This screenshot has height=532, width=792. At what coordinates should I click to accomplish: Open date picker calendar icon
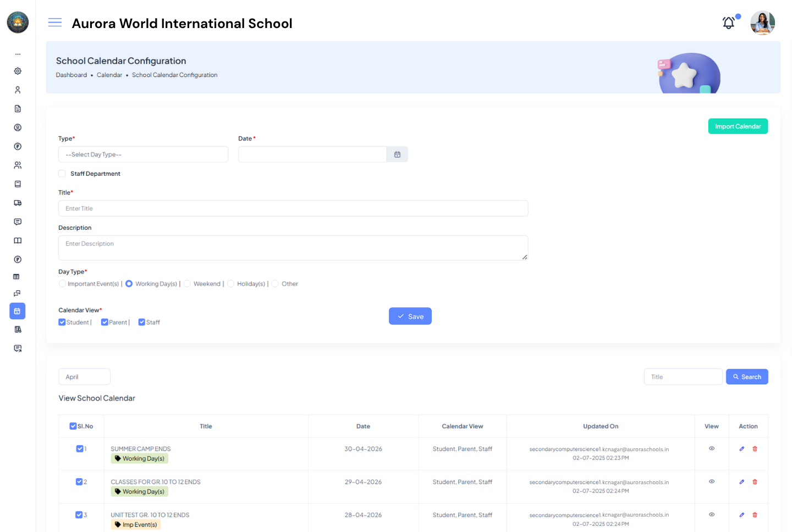(397, 154)
